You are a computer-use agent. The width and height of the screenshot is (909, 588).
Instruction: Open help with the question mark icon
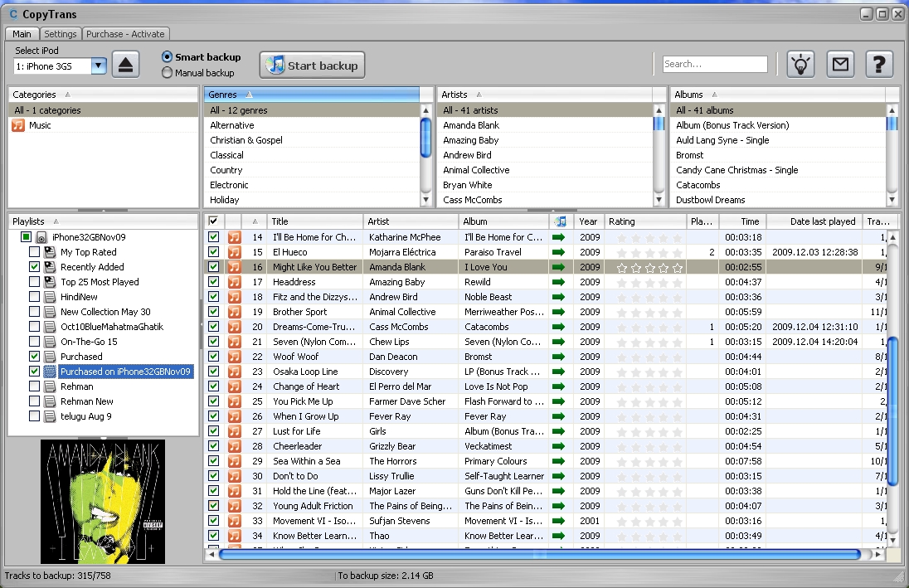[879, 64]
